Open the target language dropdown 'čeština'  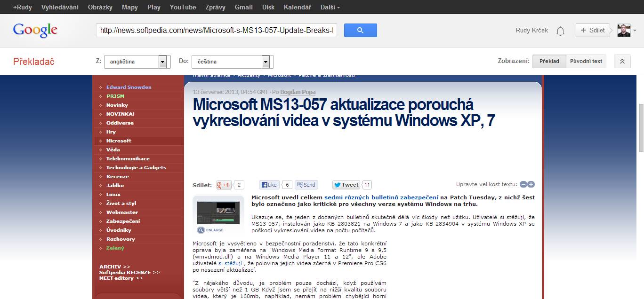pyautogui.click(x=233, y=62)
